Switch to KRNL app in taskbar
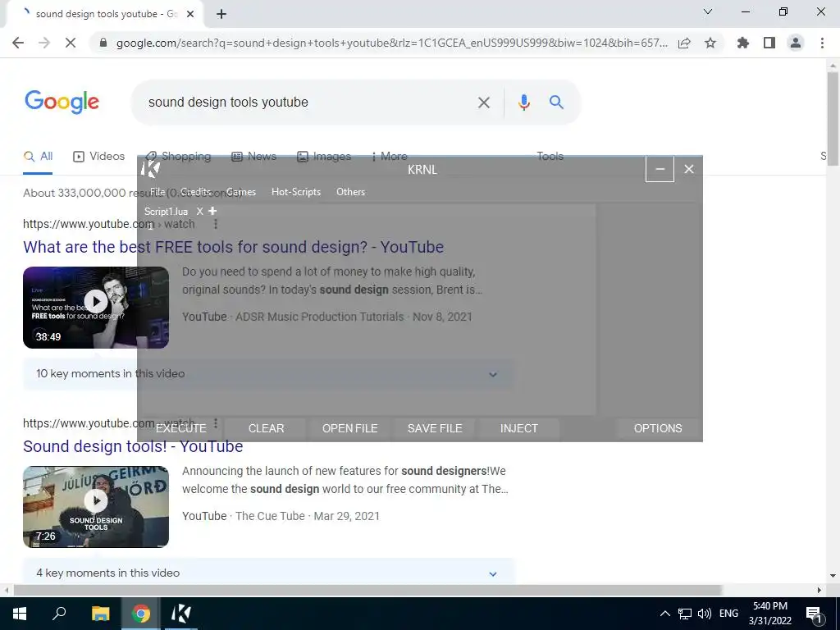Screen dimensions: 840x630 [181, 614]
